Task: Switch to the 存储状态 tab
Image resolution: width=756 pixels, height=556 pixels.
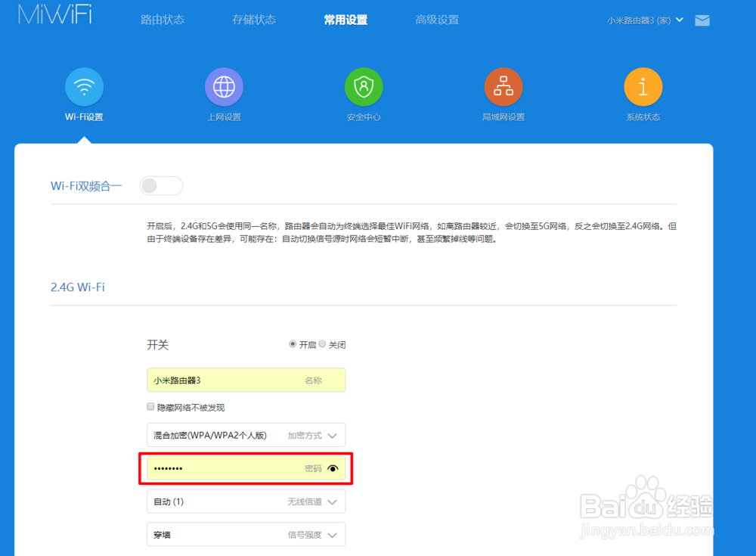Action: pyautogui.click(x=254, y=20)
